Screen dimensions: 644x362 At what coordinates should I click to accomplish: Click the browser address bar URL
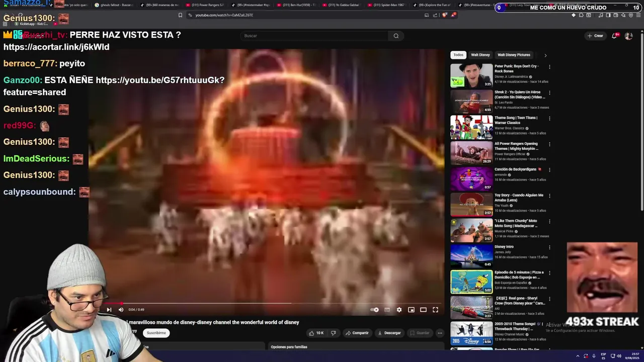(x=224, y=15)
